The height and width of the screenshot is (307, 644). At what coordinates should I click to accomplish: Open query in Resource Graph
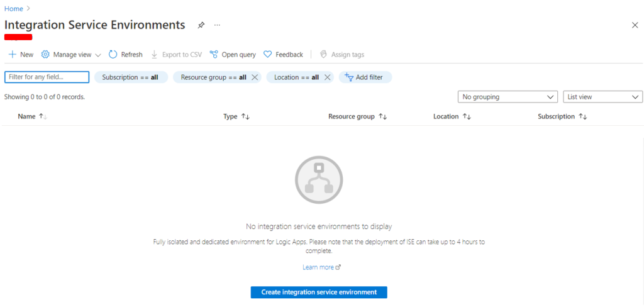click(233, 55)
